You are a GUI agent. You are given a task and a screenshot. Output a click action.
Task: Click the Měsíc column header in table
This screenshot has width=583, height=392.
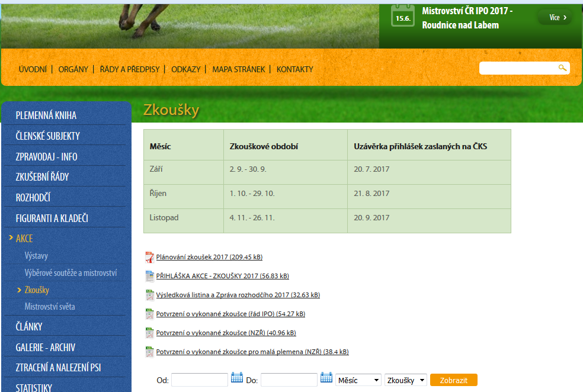coord(184,145)
